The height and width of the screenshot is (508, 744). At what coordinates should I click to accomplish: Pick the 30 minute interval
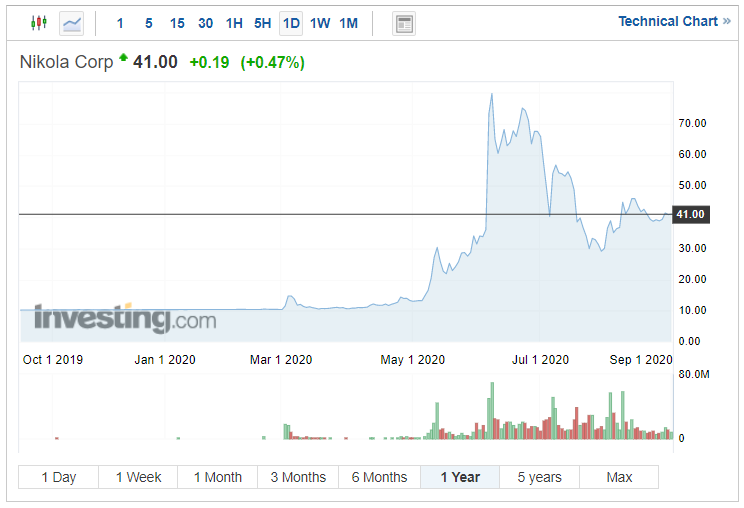[205, 23]
